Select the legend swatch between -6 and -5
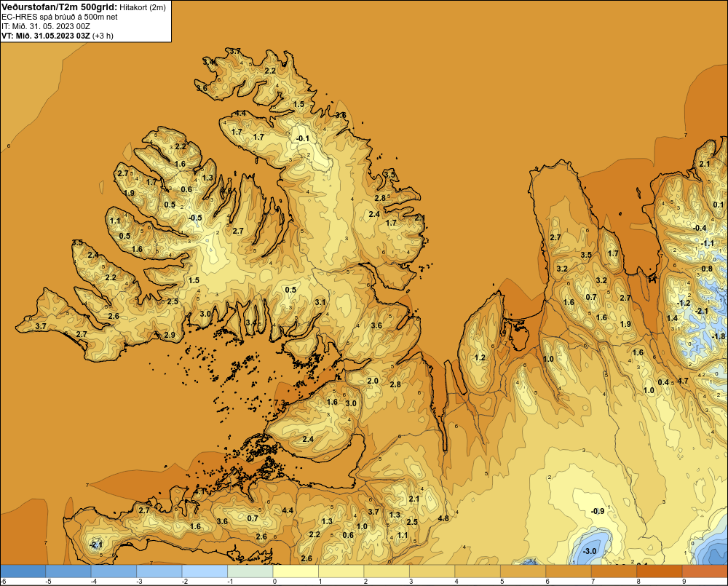 23,571
